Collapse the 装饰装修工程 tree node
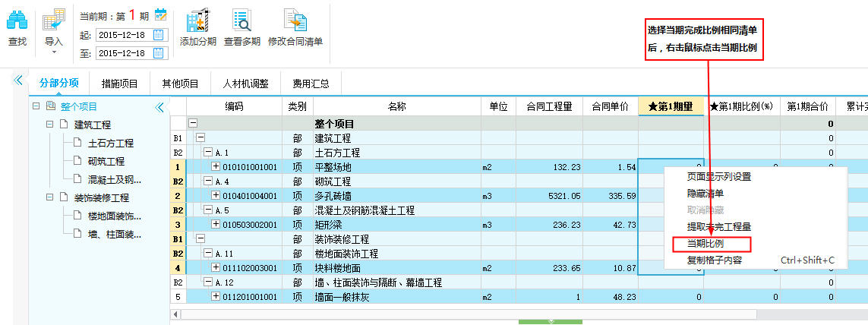Image resolution: width=868 pixels, height=325 pixels. click(50, 197)
